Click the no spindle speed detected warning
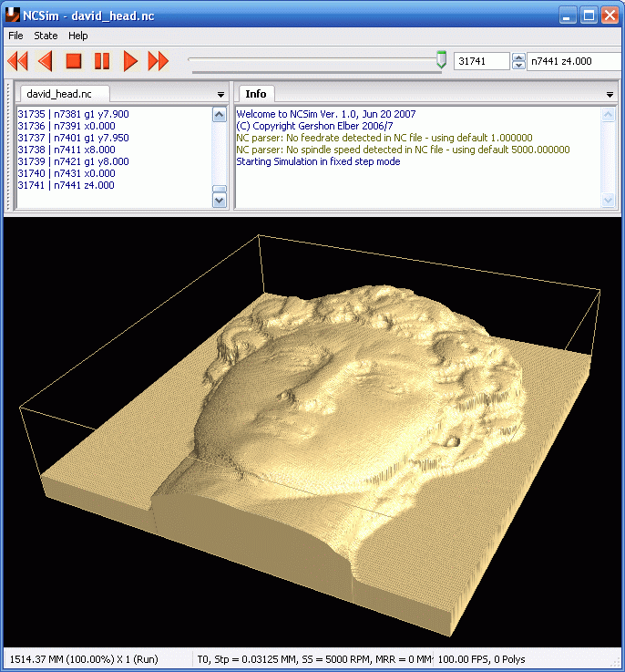Viewport: 625px width, 672px height. pos(403,150)
